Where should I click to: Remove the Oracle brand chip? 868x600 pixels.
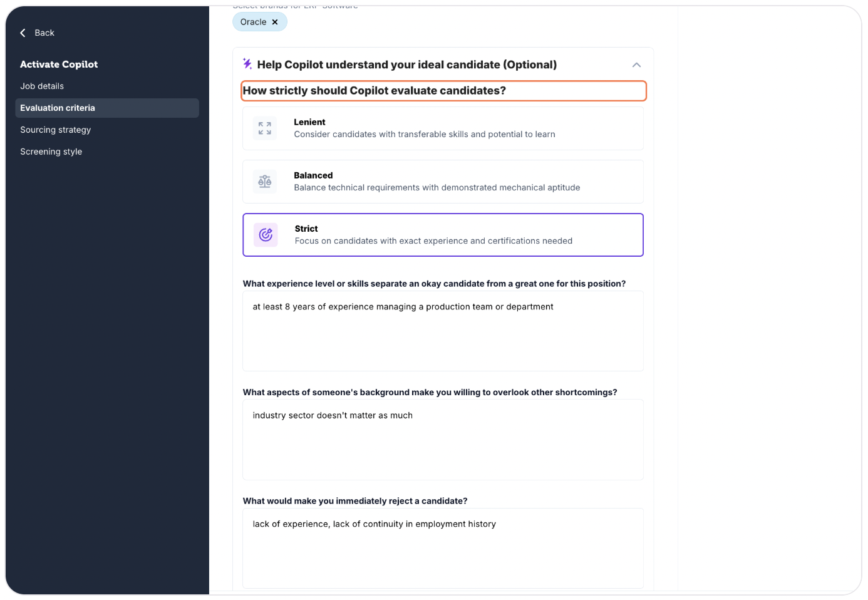pyautogui.click(x=275, y=22)
